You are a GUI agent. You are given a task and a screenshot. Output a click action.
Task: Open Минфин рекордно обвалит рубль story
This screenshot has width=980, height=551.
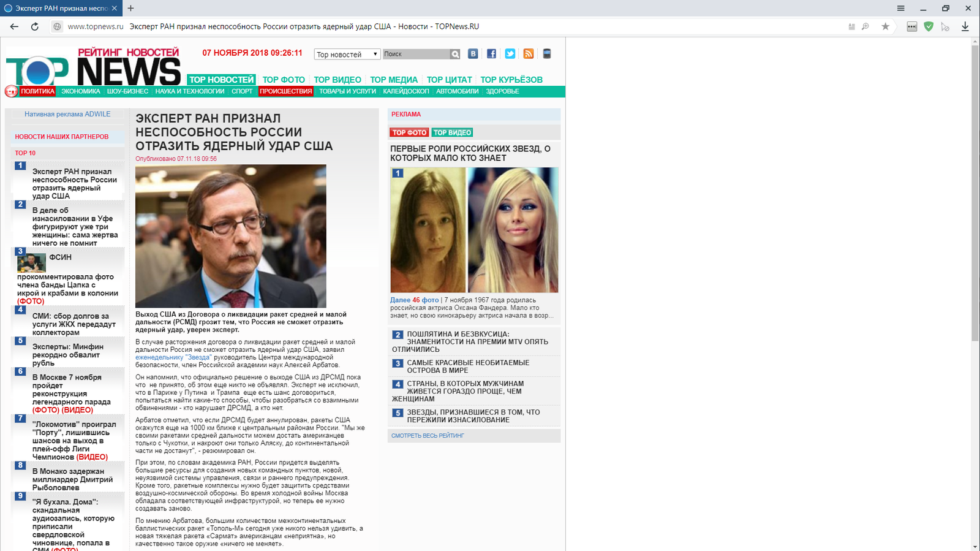coord(67,355)
